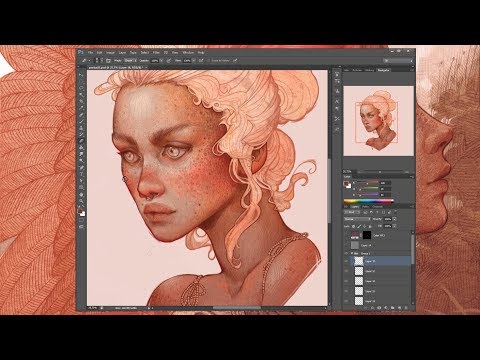Viewport: 480px width, 360px height.
Task: Select the Crop tool
Action: click(x=81, y=102)
